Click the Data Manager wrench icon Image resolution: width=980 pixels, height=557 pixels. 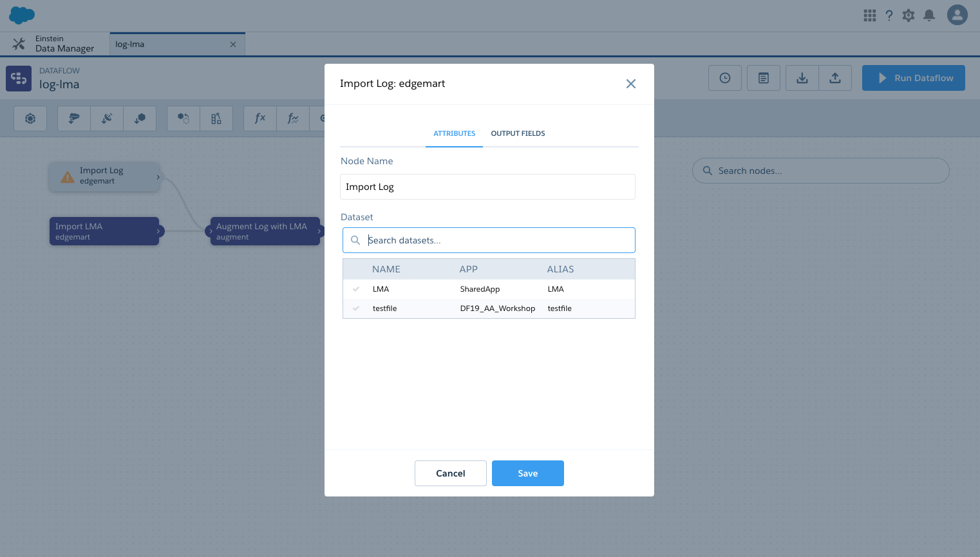pyautogui.click(x=19, y=44)
